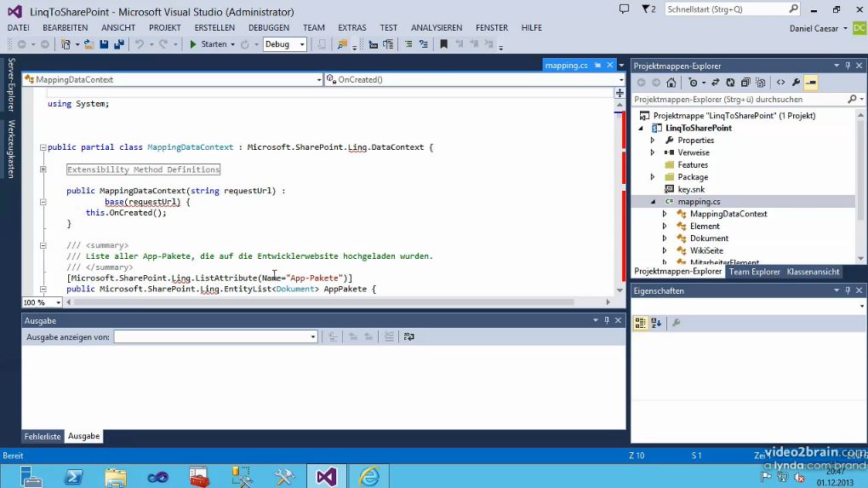This screenshot has width=868, height=488.
Task: Toggle a bookmark with the bookmark icon
Action: pos(443,44)
